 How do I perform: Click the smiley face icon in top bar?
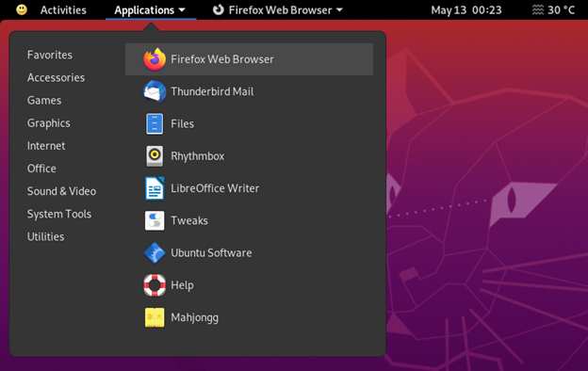tap(22, 9)
